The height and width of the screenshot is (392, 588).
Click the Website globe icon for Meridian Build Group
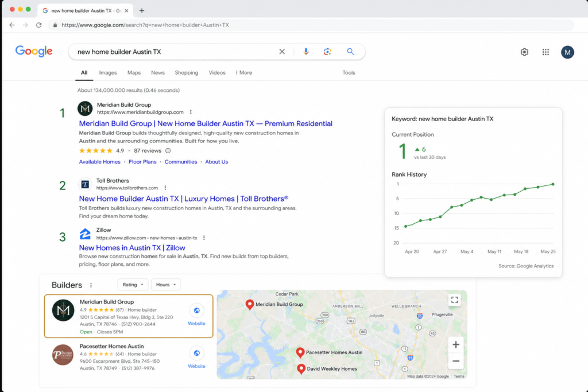click(196, 311)
